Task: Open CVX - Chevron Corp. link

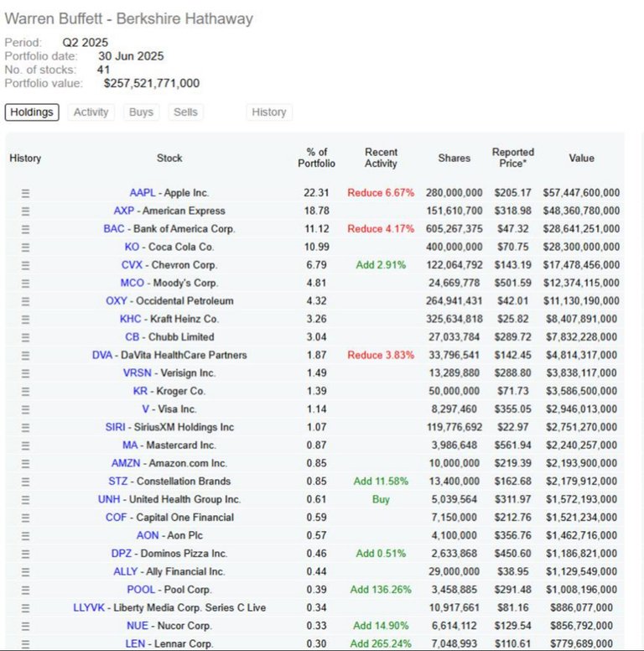Action: click(169, 265)
